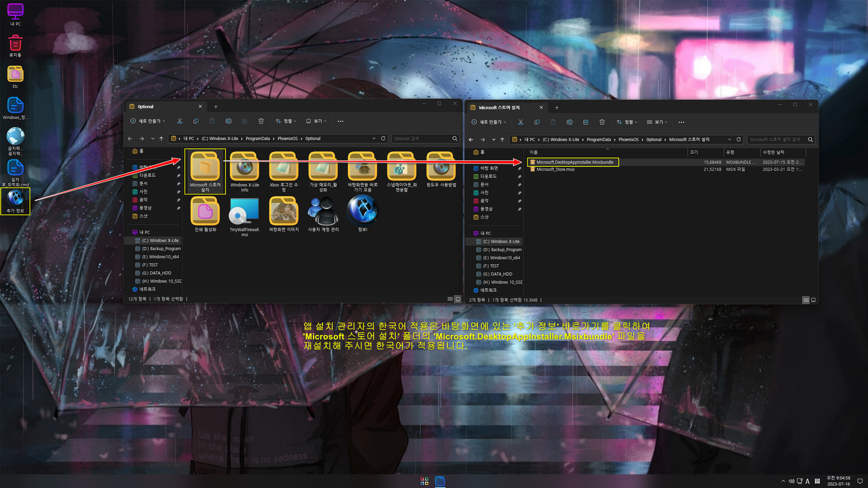Open more options menu in Microsoft 스토어 설치 window

pyautogui.click(x=681, y=122)
